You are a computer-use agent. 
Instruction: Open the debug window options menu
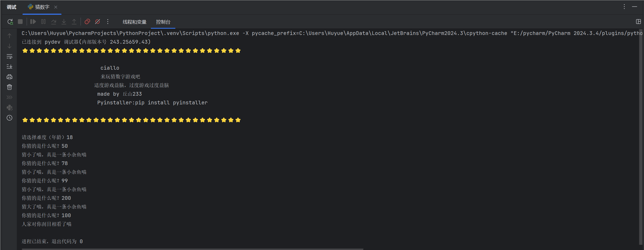click(x=624, y=7)
